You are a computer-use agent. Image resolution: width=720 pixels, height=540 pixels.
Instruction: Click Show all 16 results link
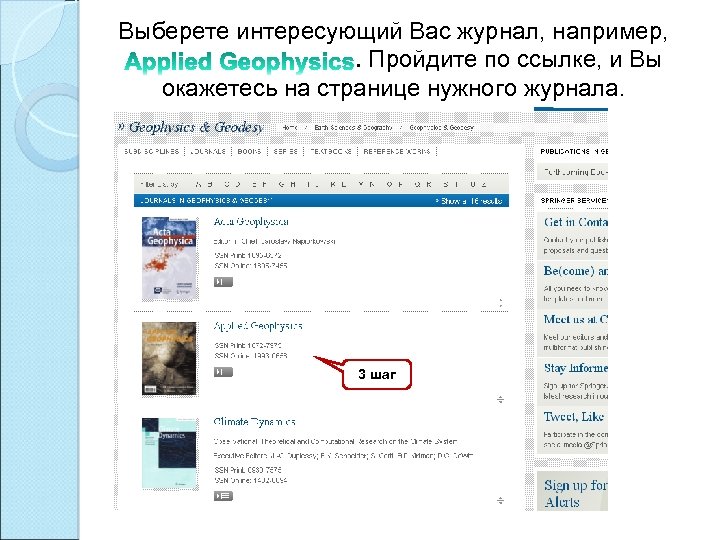click(469, 201)
